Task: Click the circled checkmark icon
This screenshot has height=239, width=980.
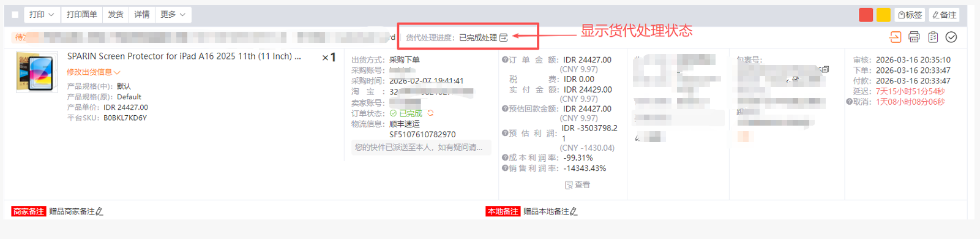Action: 951,37
